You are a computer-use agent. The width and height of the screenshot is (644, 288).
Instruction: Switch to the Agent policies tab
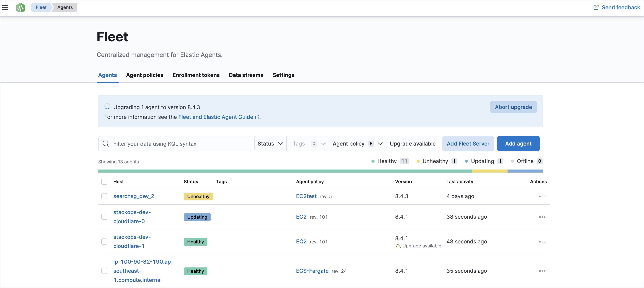[144, 75]
